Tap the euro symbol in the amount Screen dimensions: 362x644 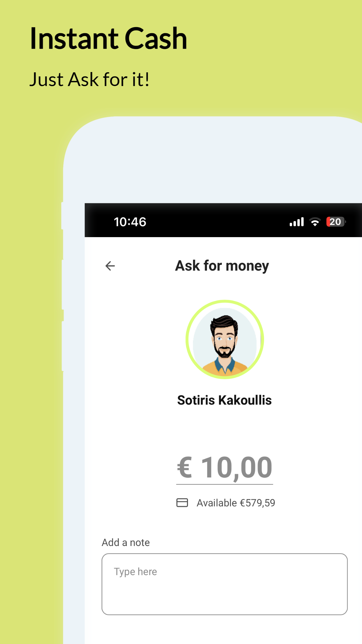(185, 468)
